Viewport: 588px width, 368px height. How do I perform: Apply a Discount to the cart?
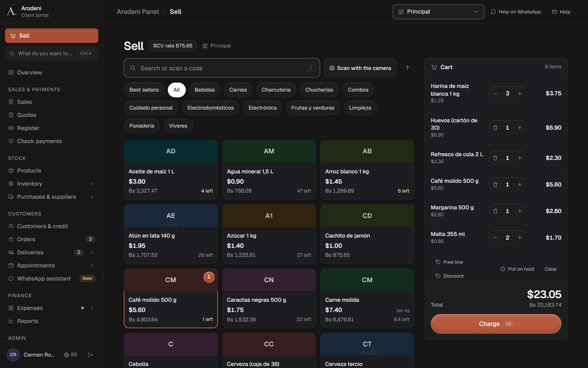450,276
